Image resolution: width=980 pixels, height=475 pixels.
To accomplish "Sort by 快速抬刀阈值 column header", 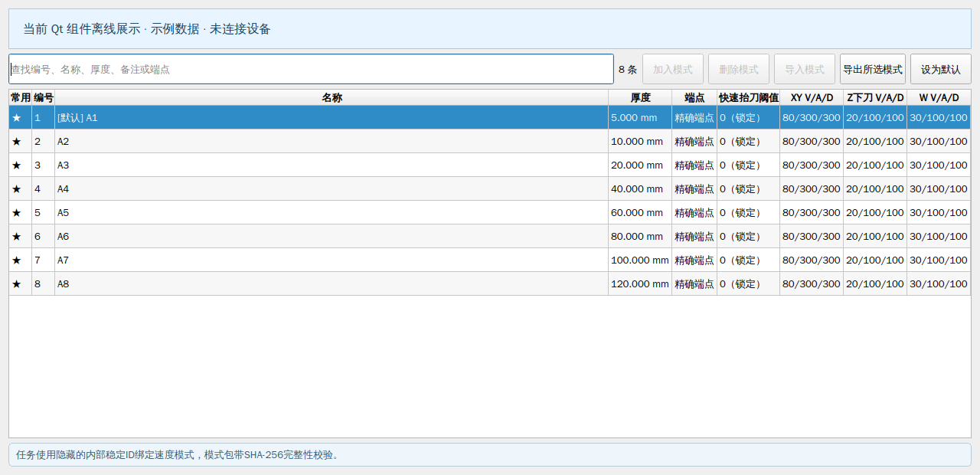I will (749, 98).
